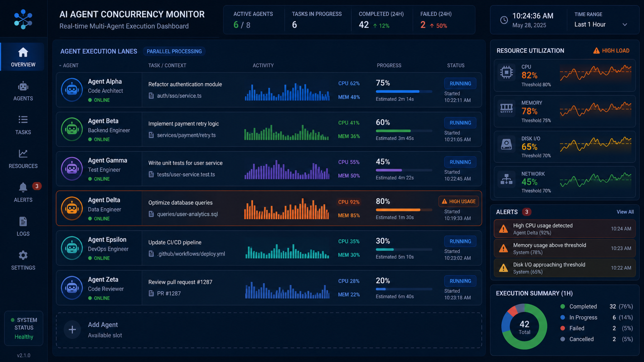Open Agents robot icon in sidebar
This screenshot has width=644, height=362.
(x=23, y=86)
